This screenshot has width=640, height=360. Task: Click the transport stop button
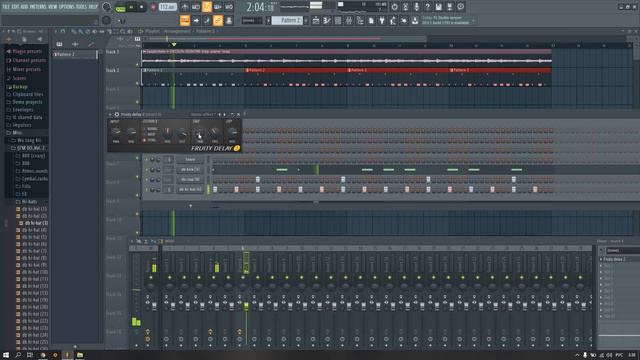click(142, 7)
